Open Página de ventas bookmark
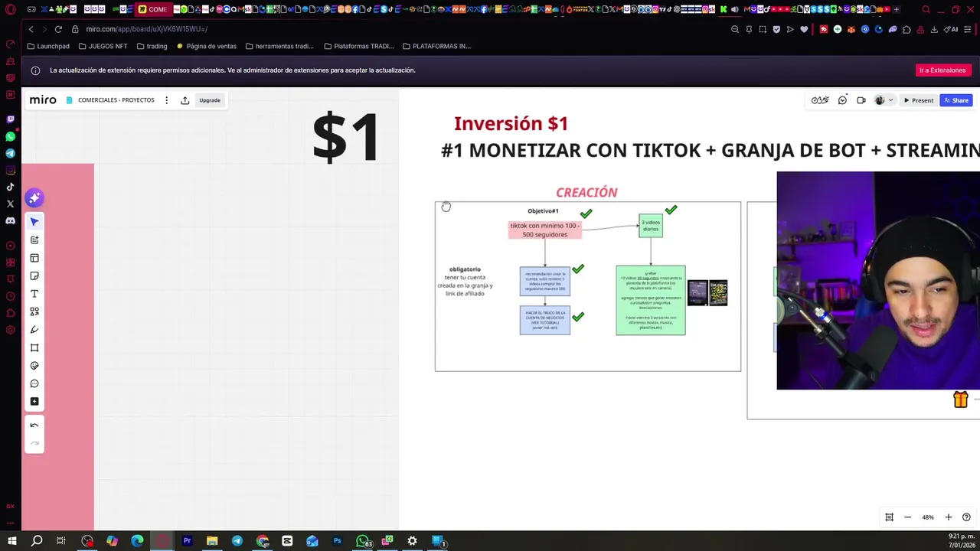This screenshot has width=980, height=551. pyautogui.click(x=207, y=46)
